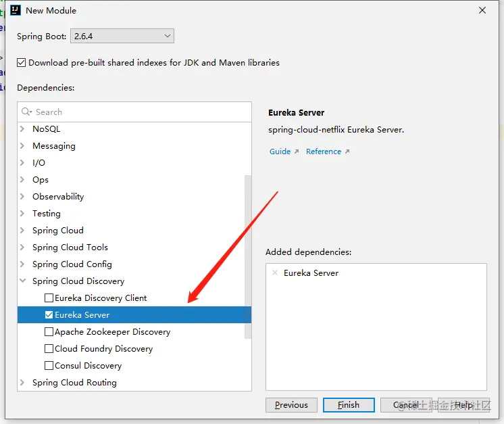Click the IntelliJ IDEA logo icon in the title bar
The width and height of the screenshot is (504, 424).
[x=15, y=10]
